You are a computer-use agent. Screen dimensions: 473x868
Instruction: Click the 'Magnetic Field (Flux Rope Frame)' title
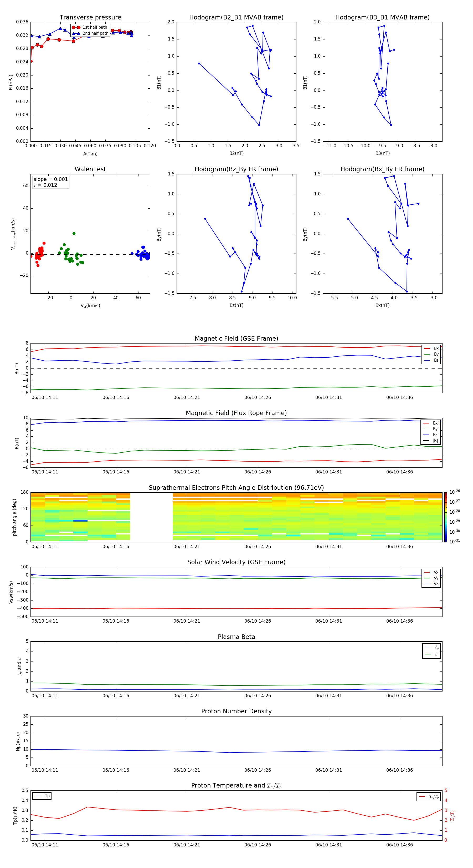[x=236, y=413]
